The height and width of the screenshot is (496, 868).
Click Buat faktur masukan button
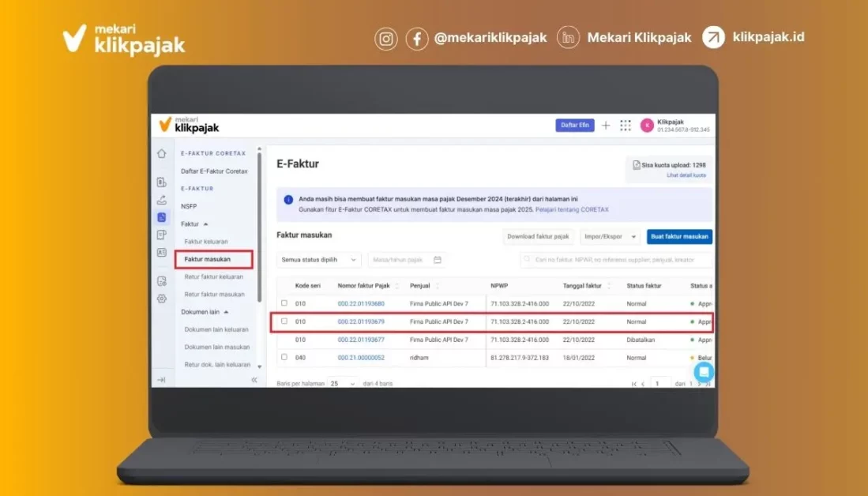pyautogui.click(x=679, y=236)
